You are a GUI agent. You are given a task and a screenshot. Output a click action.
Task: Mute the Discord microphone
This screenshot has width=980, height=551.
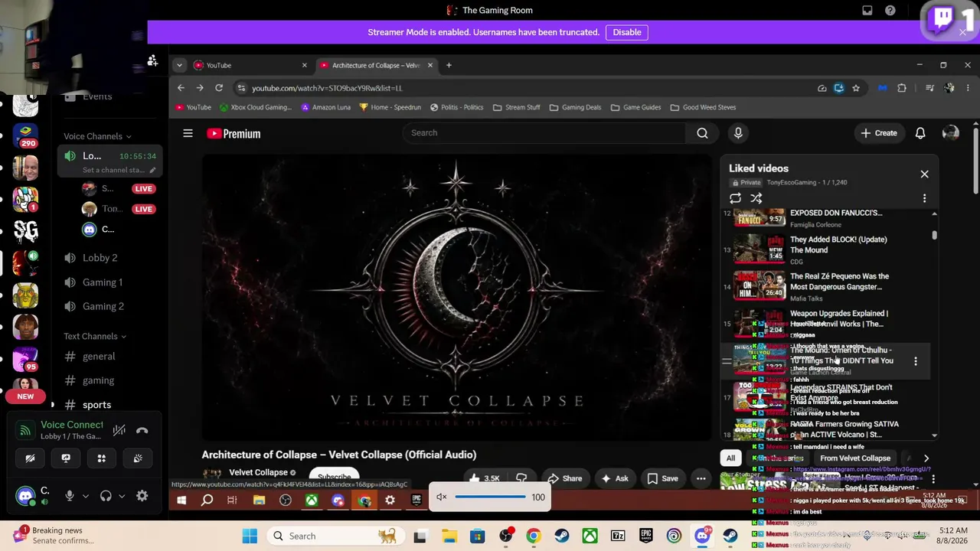coord(70,496)
